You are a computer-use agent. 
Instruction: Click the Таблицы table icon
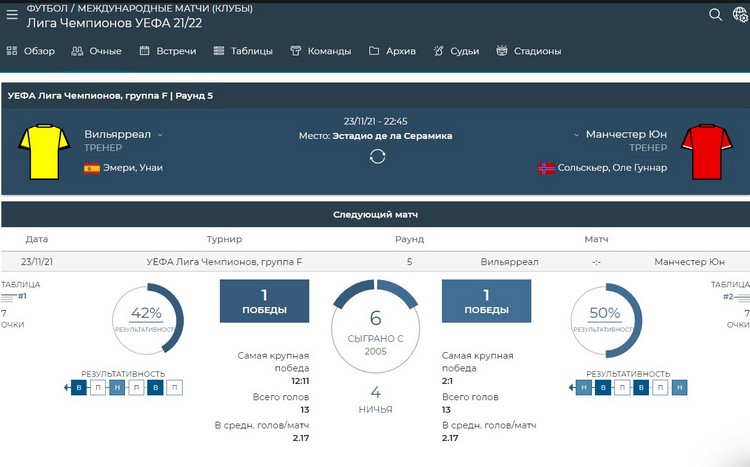[219, 51]
